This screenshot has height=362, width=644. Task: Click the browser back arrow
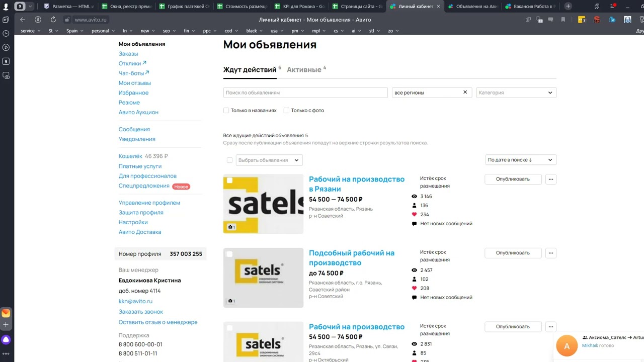tap(23, 20)
